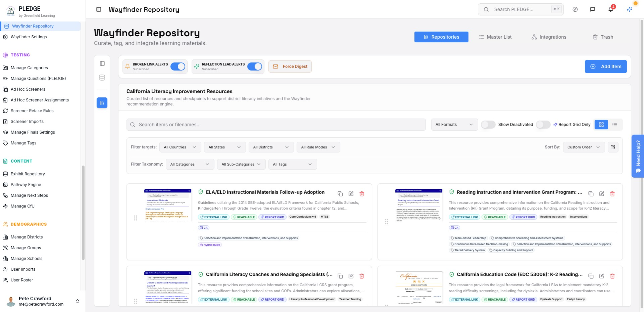The width and height of the screenshot is (644, 312).
Task: Open the All Tags dropdown
Action: [292, 164]
